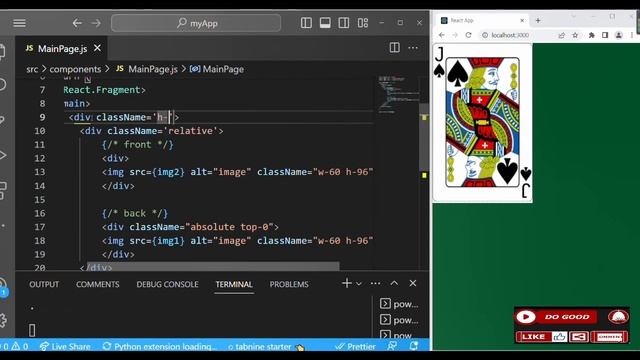Toggle secondary side bar layout icon
This screenshot has width=640, height=360.
pyautogui.click(x=344, y=23)
